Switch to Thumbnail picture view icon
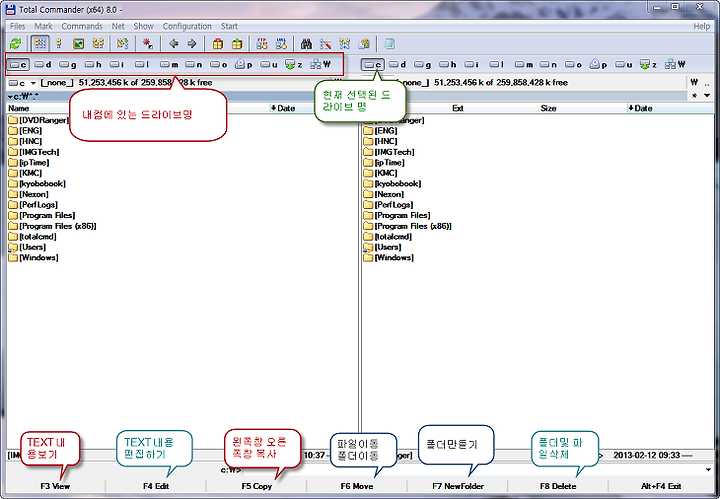 pyautogui.click(x=79, y=44)
